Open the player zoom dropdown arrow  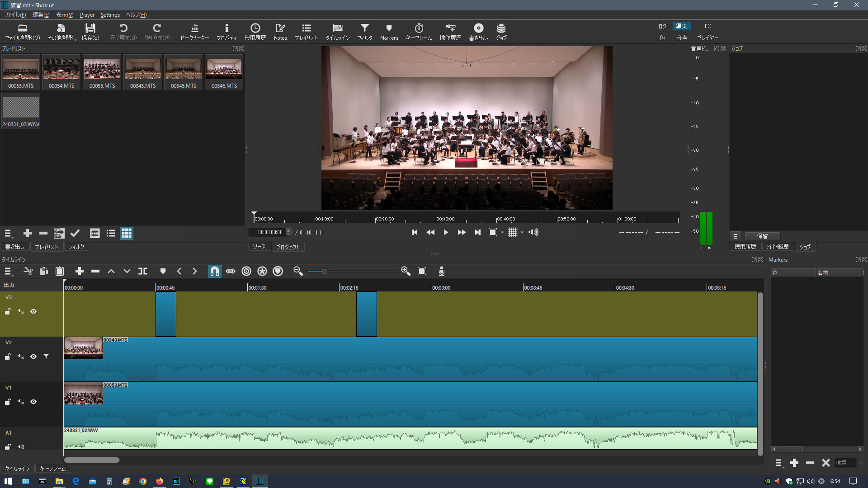point(502,233)
